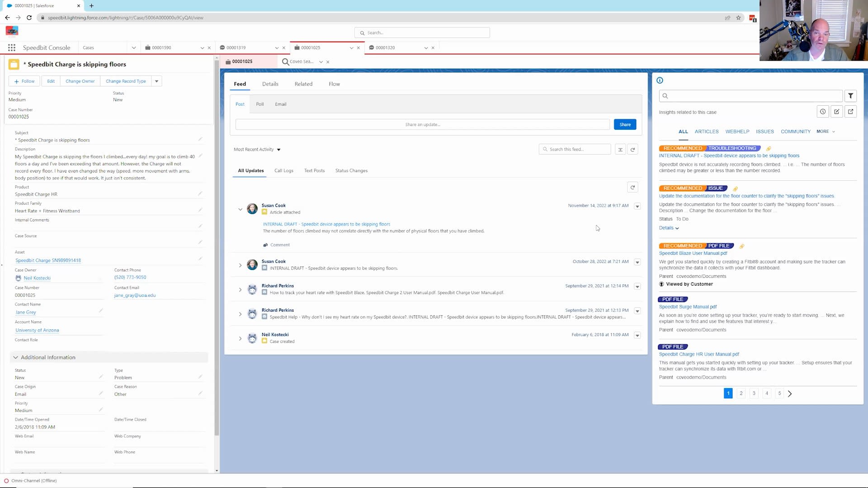Close the Coveo Search subtab
Screen dimensions: 868x488
pyautogui.click(x=328, y=62)
